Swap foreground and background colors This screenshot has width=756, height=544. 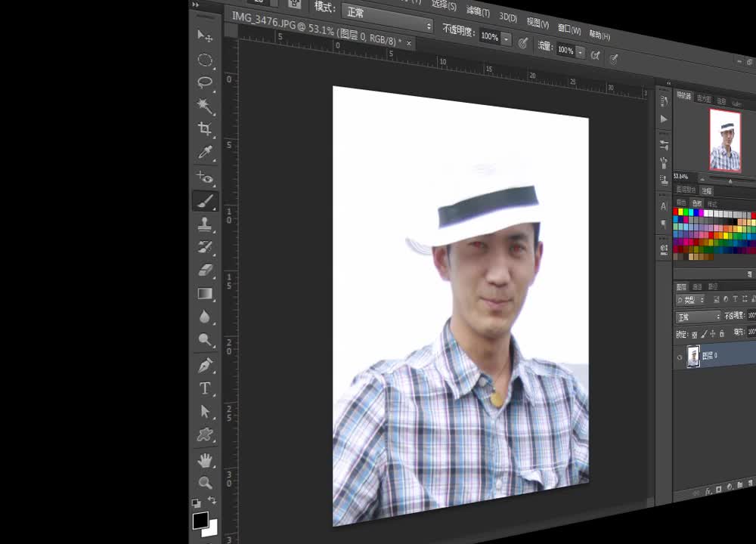tap(212, 500)
